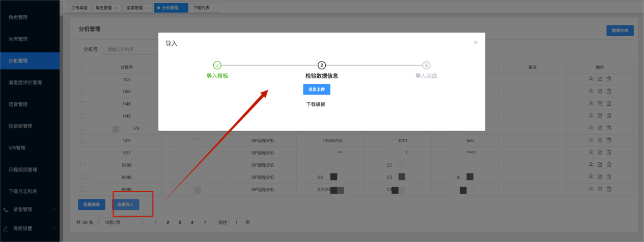Viewport: 644px width, 242px height.
Task: Delete extension 1145 with trash icon
Action: pos(608,116)
